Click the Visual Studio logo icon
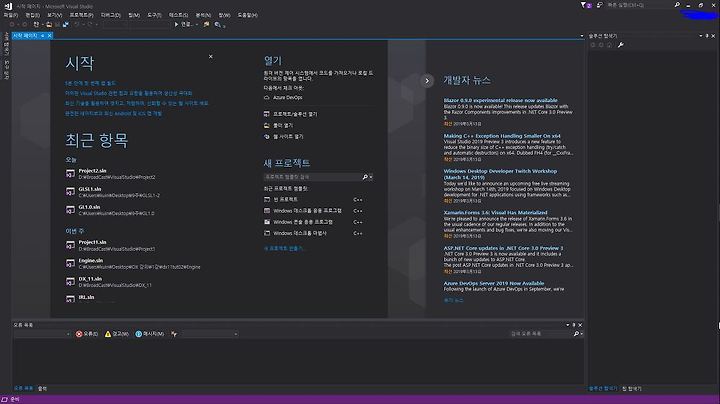The width and height of the screenshot is (720, 404). coord(8,6)
